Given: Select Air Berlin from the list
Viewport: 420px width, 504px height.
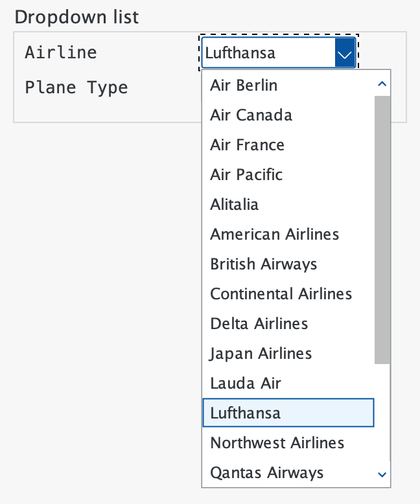Looking at the screenshot, I should (x=244, y=86).
